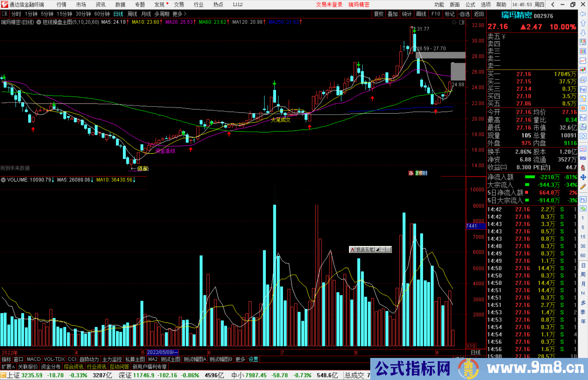Click the 复权 button
This screenshot has height=380, width=588.
click(x=378, y=14)
